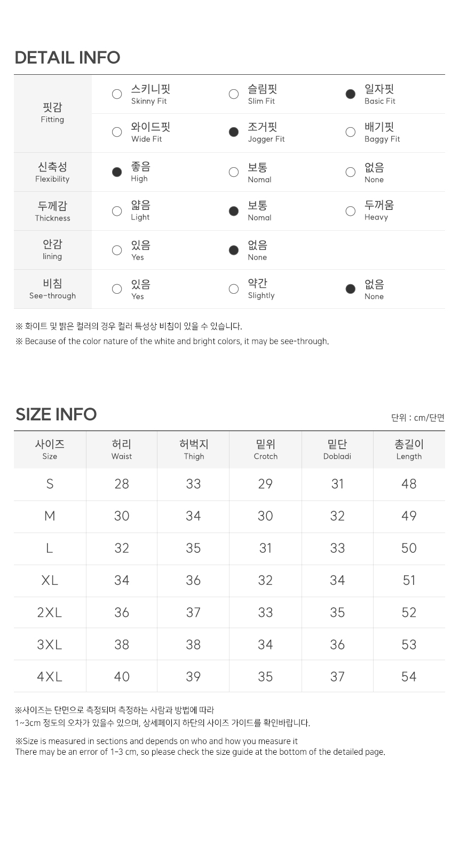This screenshot has width=459, height=868.
Task: Click the Length column header
Action: (409, 450)
